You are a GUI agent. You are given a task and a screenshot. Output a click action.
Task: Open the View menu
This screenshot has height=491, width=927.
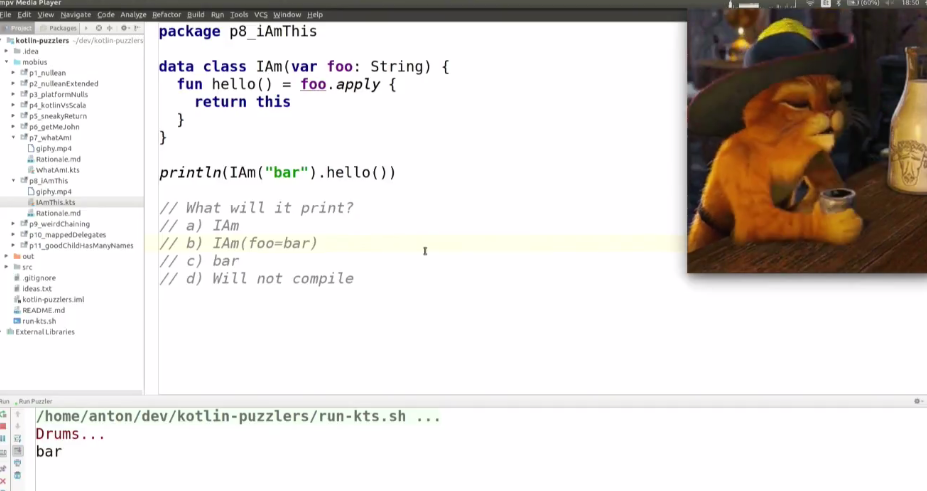[46, 15]
